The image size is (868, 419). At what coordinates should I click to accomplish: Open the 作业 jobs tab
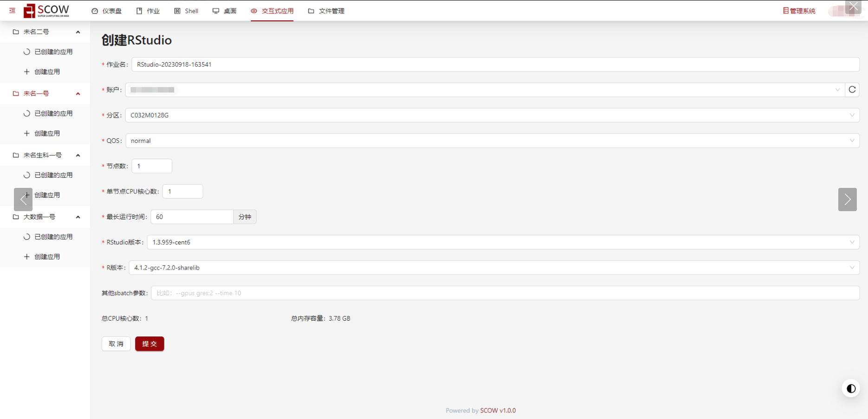pos(148,11)
